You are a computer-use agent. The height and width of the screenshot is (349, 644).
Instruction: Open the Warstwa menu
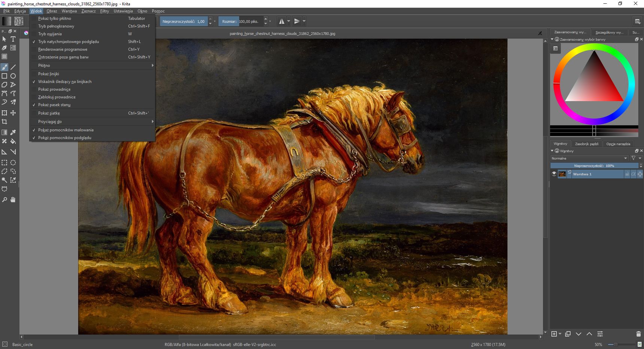[69, 11]
